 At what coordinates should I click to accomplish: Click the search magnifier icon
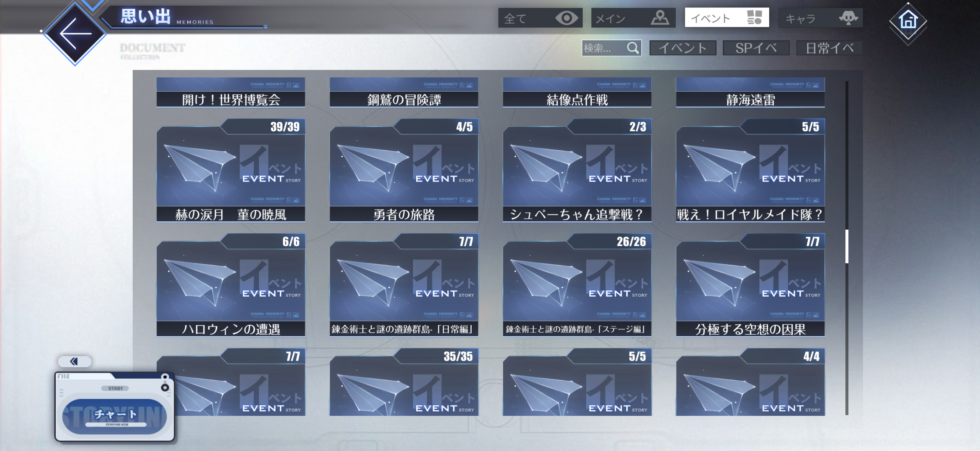click(x=633, y=48)
